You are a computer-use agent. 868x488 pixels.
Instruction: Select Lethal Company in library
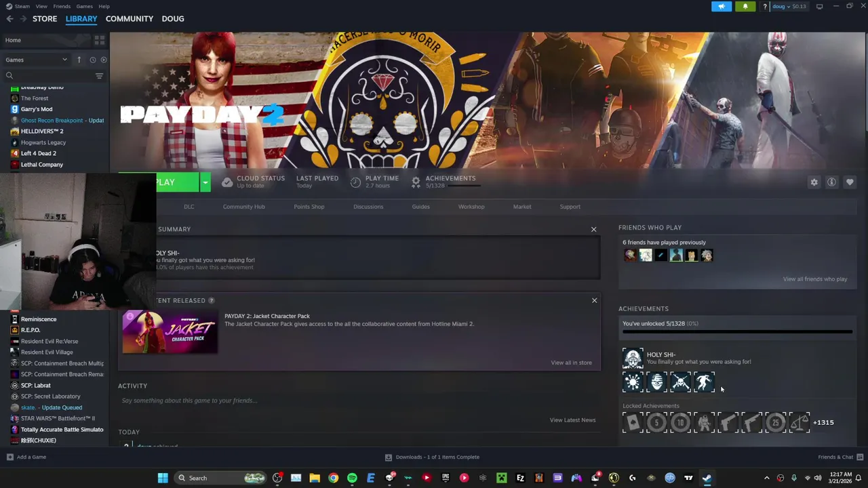41,165
